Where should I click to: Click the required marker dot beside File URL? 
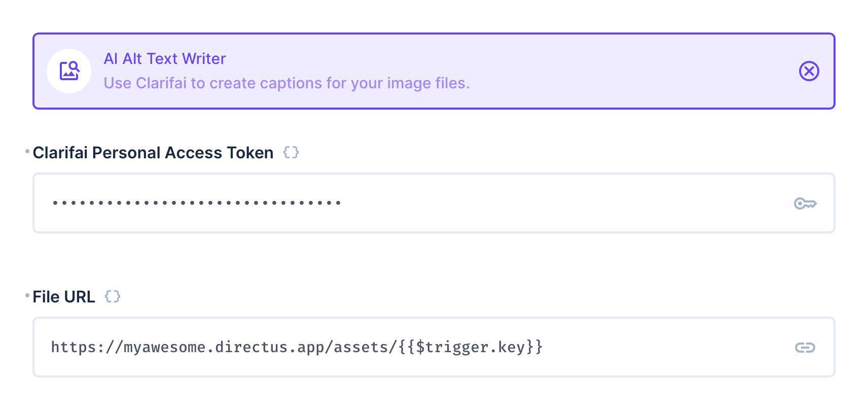coord(27,295)
